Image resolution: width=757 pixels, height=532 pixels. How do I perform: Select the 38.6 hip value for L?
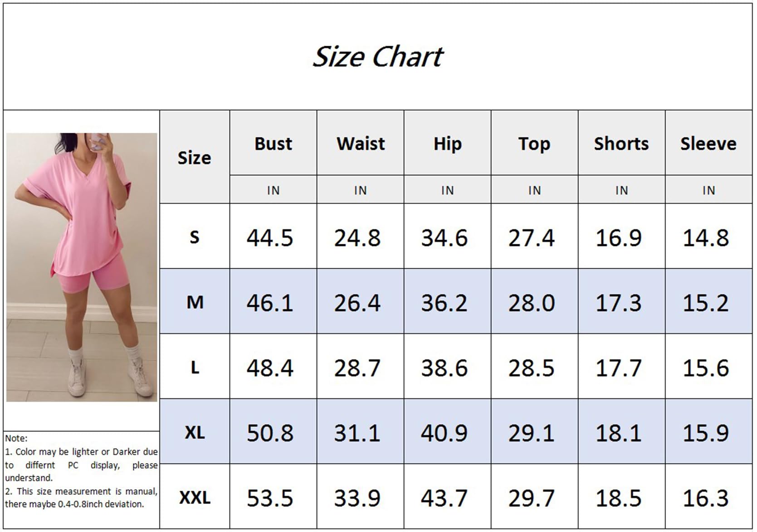(444, 368)
